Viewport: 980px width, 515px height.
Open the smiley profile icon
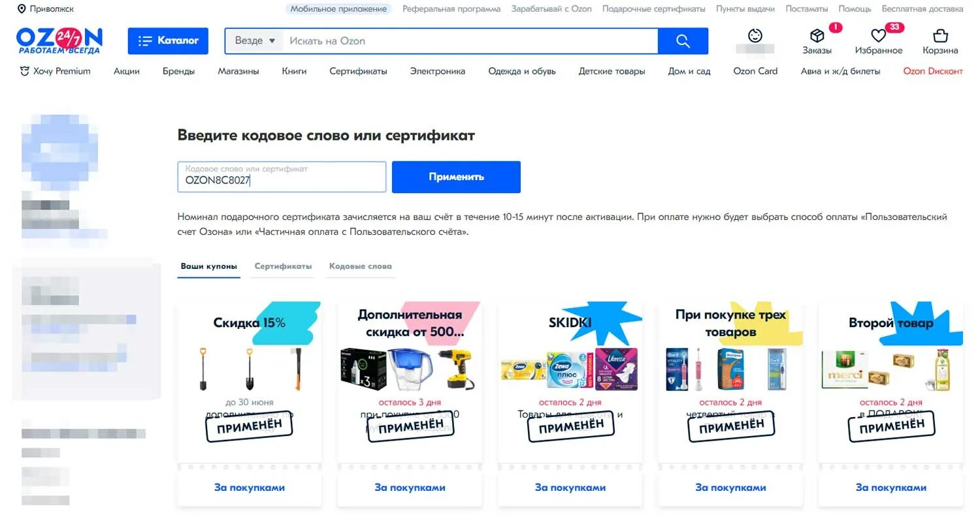(x=755, y=35)
